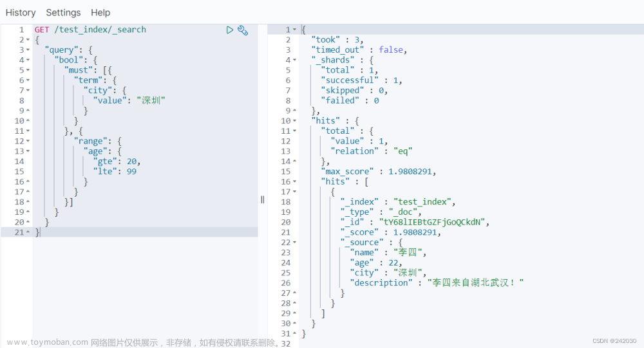The image size is (644, 348).
Task: Collapse the "must" array fold arrow
Action: coord(28,70)
